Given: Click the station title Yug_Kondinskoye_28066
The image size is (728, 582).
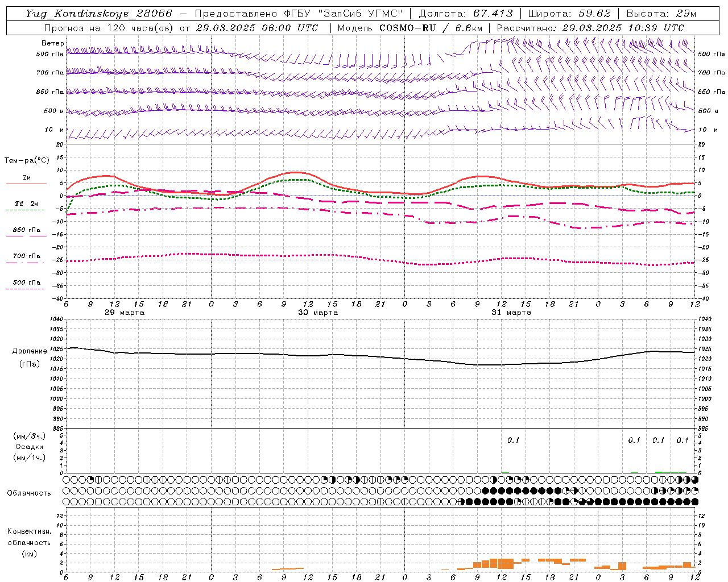Looking at the screenshot, I should [x=99, y=14].
